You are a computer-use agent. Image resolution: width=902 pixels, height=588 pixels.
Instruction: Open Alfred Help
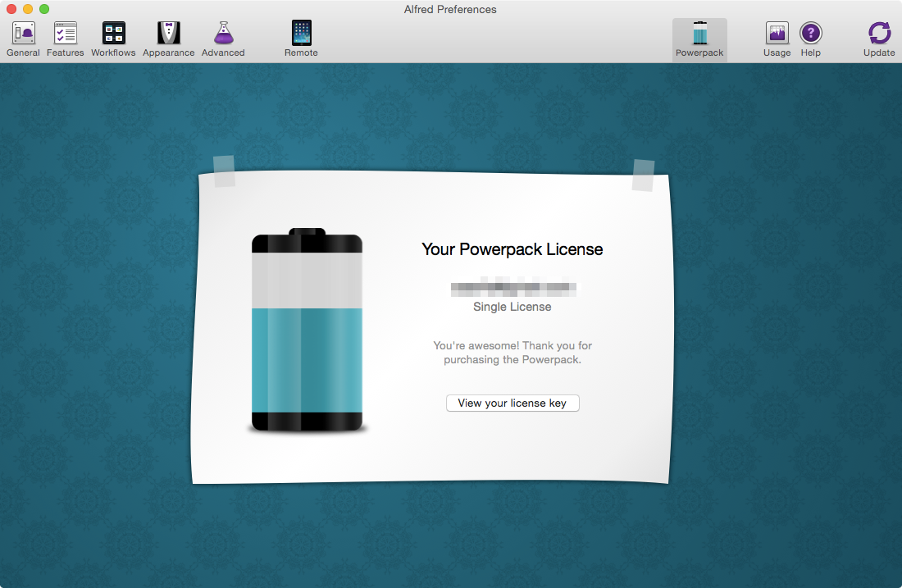pos(810,39)
